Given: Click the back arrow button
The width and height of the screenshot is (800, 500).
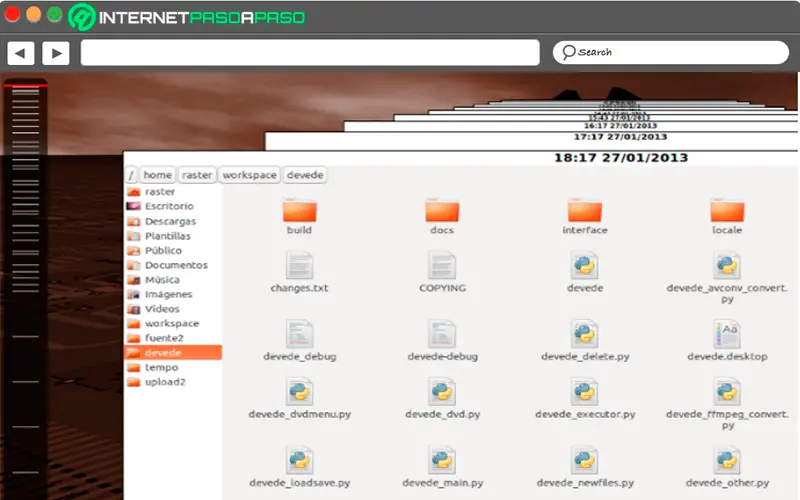Looking at the screenshot, I should [20, 53].
